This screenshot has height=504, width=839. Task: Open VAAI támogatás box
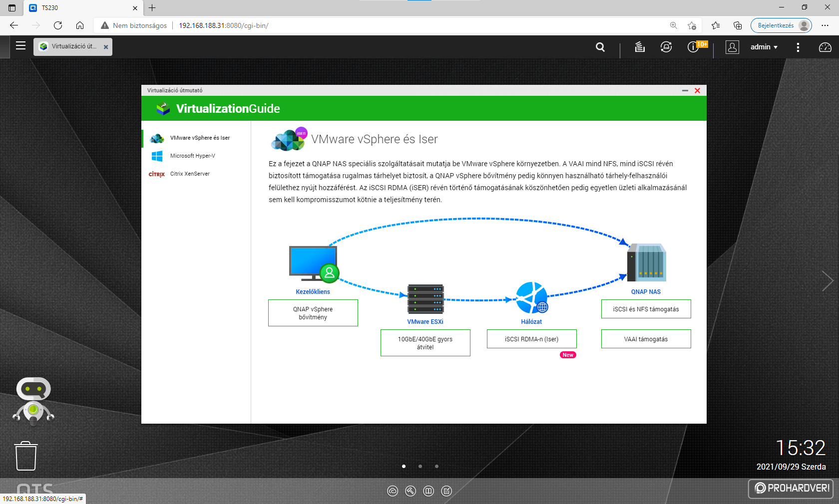(x=646, y=339)
